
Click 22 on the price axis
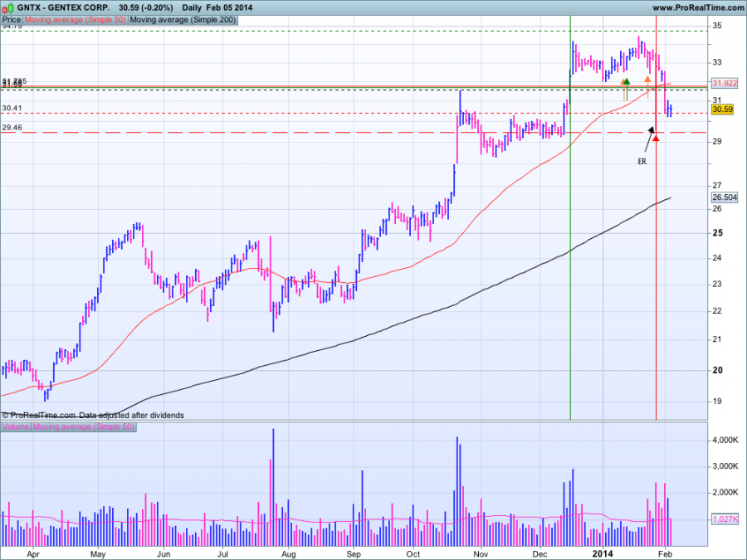pos(717,311)
